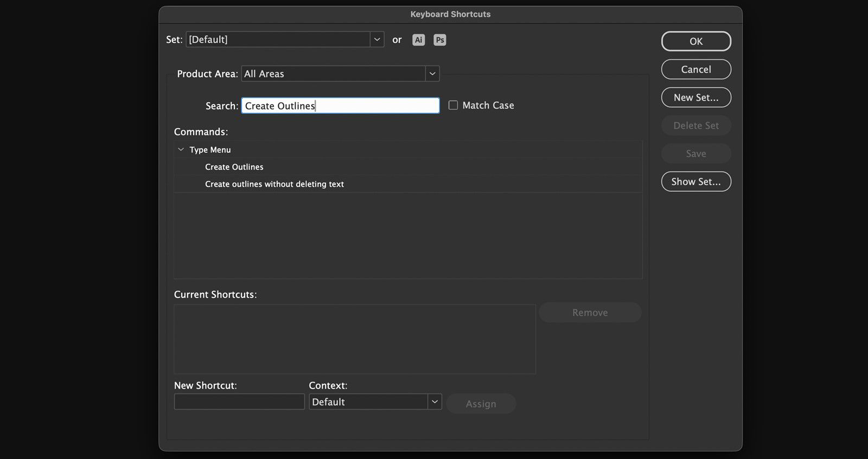The height and width of the screenshot is (459, 868).
Task: Select Create outlines without deleting text command
Action: [x=407, y=184]
